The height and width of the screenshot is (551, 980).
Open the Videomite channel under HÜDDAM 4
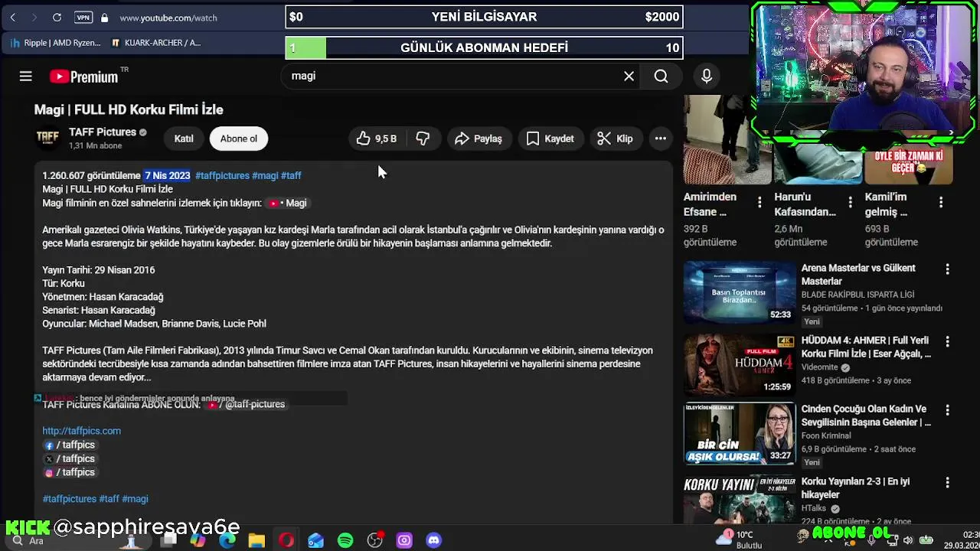click(x=820, y=367)
